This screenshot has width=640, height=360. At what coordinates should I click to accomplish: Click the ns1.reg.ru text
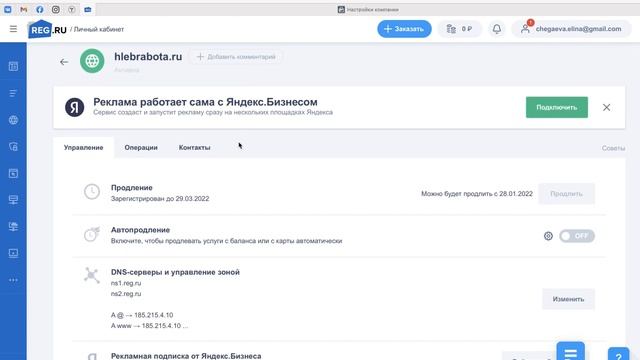[126, 283]
